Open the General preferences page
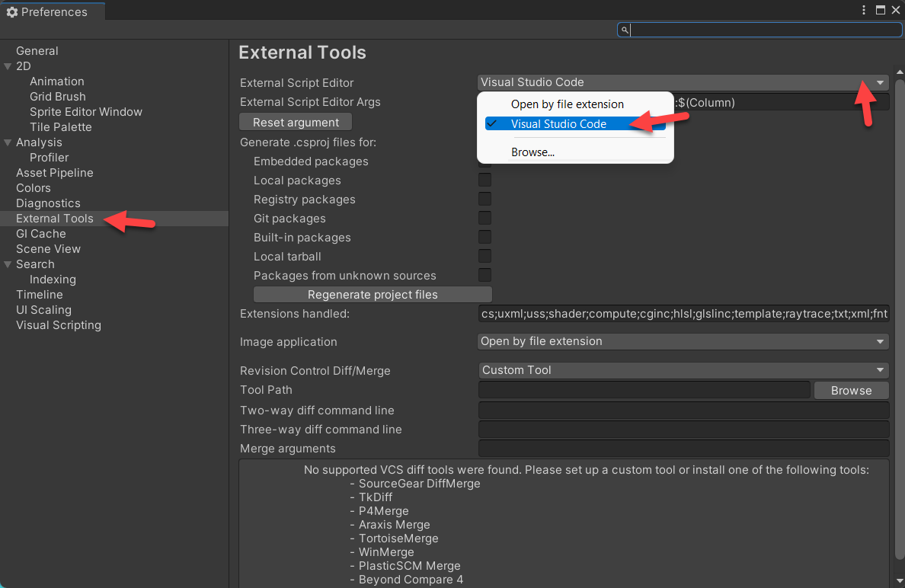Viewport: 905px width, 588px height. (x=37, y=51)
